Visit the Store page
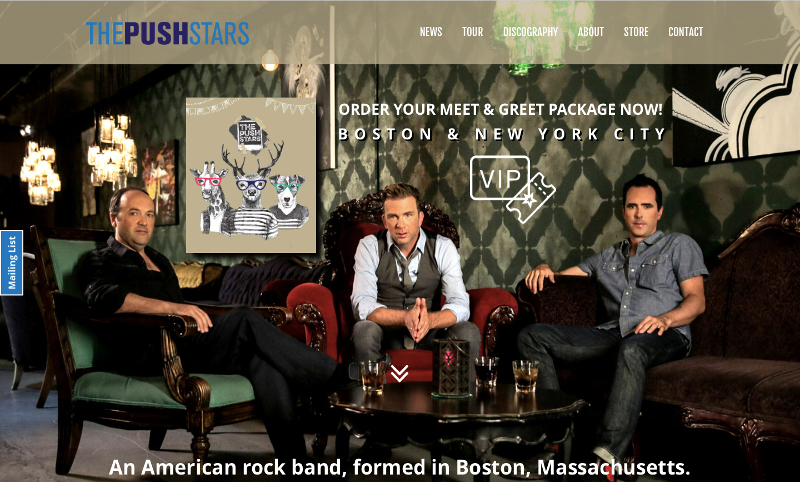 pos(636,32)
